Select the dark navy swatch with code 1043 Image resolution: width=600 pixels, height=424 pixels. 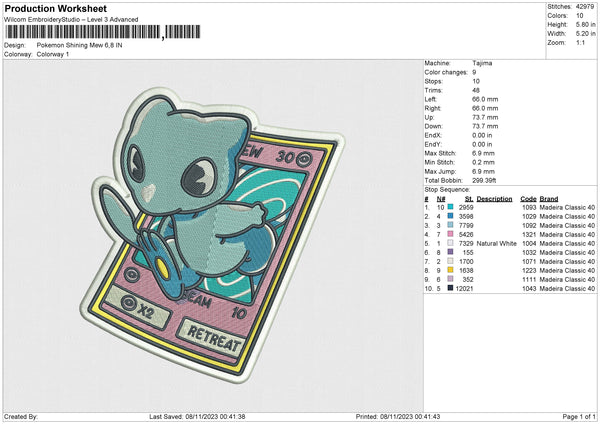(450, 288)
